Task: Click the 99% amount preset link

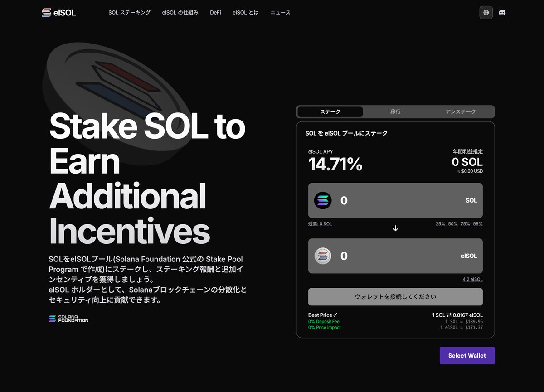Action: 477,223
